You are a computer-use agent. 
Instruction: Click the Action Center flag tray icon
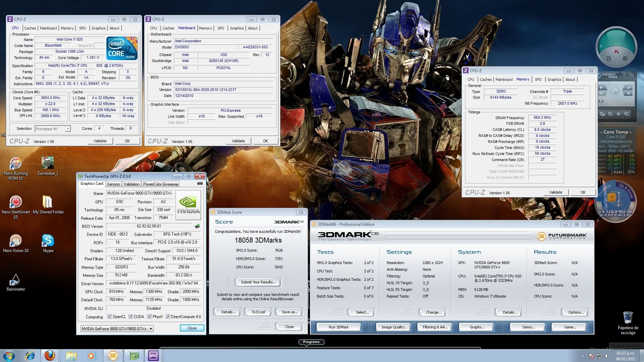[591, 356]
